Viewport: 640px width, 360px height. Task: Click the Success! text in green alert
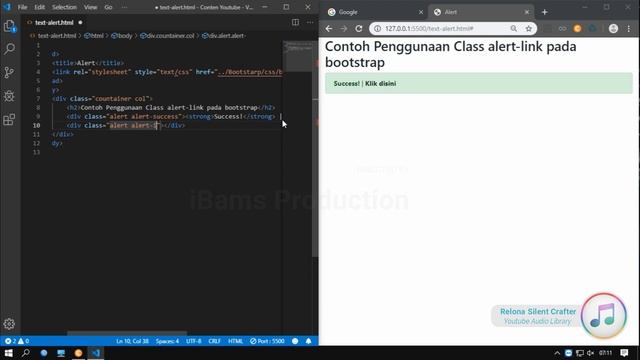pyautogui.click(x=347, y=83)
